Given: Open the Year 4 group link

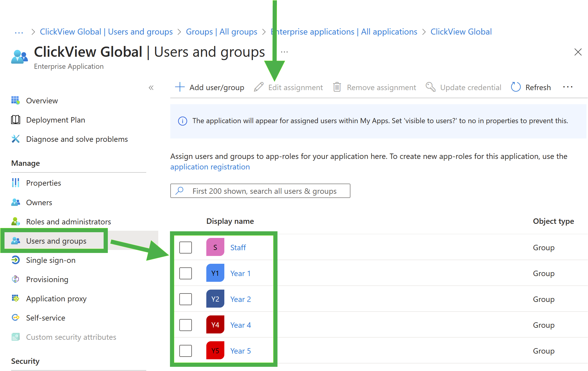Looking at the screenshot, I should (241, 325).
